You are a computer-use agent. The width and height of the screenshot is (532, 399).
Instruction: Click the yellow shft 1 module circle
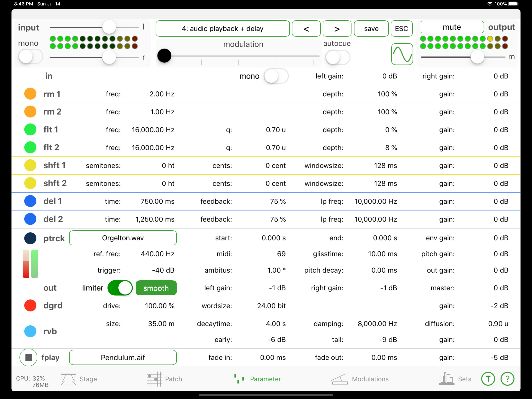click(30, 165)
